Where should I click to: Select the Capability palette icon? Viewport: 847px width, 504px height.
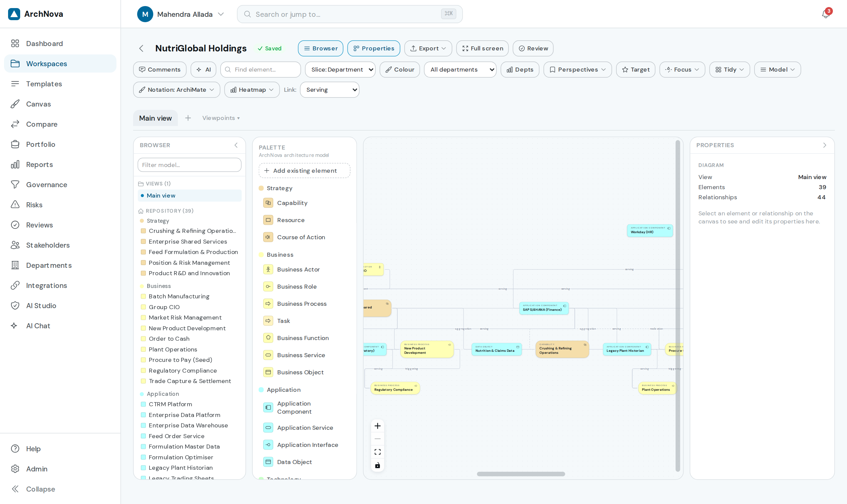tap(268, 203)
